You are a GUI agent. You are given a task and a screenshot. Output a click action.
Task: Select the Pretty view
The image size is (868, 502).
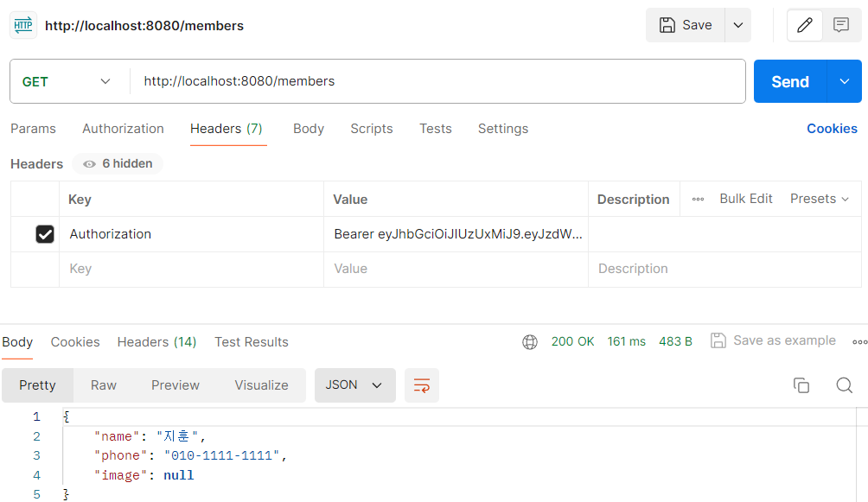38,385
